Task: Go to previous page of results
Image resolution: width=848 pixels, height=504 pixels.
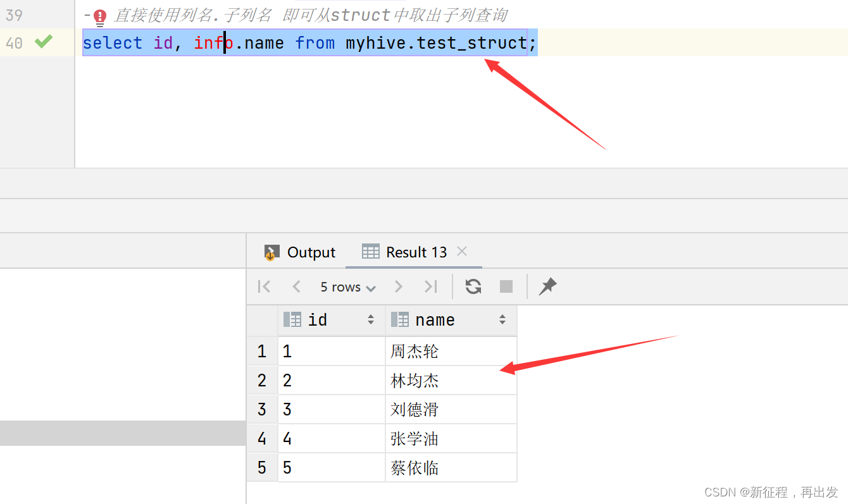Action: pyautogui.click(x=296, y=286)
